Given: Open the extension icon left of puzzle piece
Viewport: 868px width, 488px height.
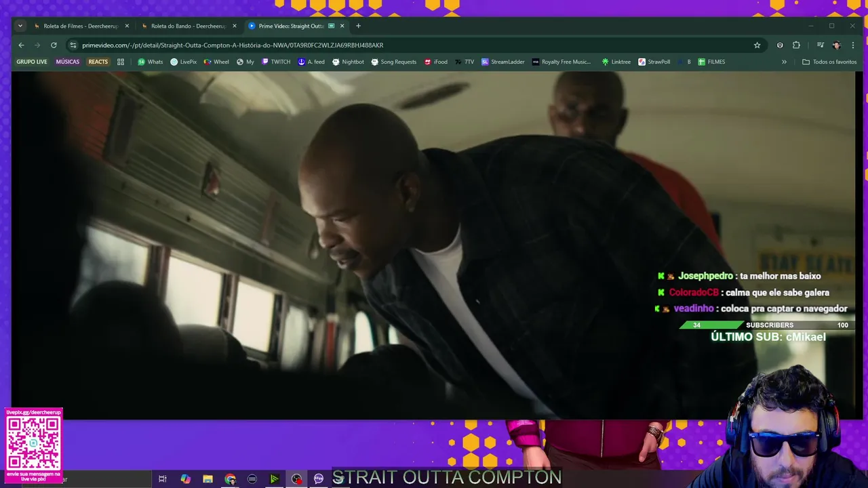Looking at the screenshot, I should [780, 45].
